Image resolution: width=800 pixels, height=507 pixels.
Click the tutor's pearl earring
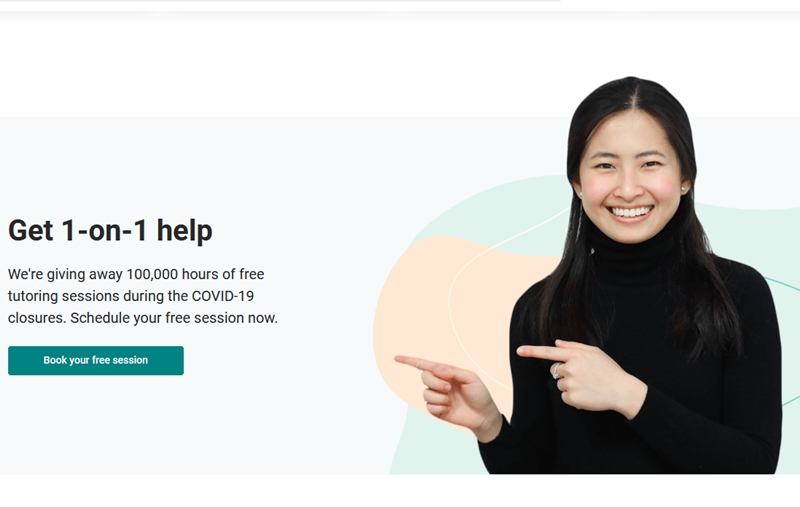click(683, 189)
